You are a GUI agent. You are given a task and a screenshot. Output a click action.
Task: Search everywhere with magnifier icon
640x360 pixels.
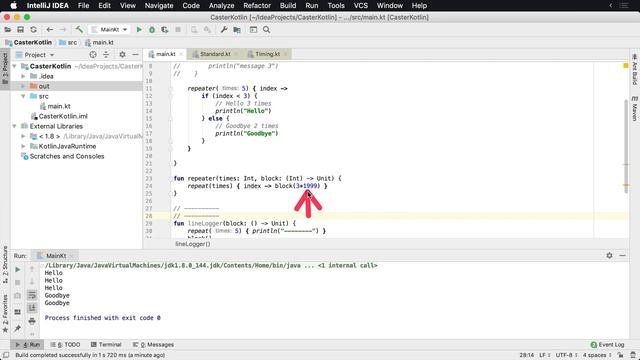pos(266,30)
